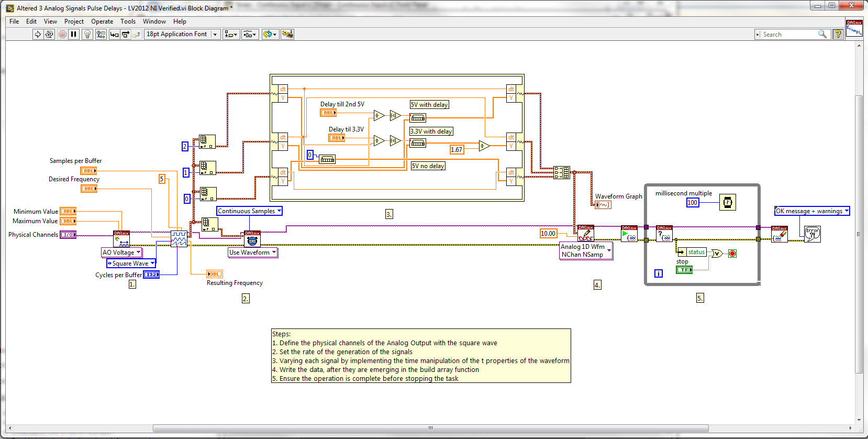
Task: Open the Use Waveform polymorphic selector
Action: coord(253,253)
